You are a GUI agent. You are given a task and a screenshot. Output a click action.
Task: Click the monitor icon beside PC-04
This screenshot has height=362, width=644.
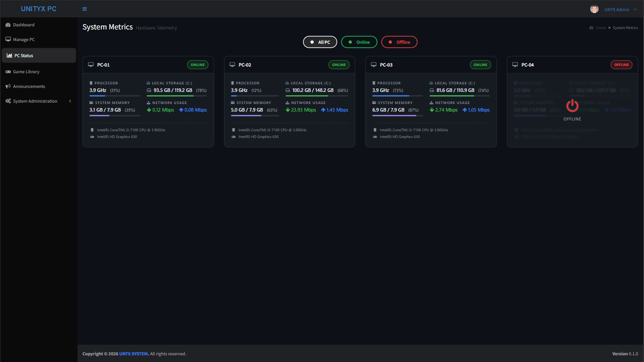[x=515, y=65]
